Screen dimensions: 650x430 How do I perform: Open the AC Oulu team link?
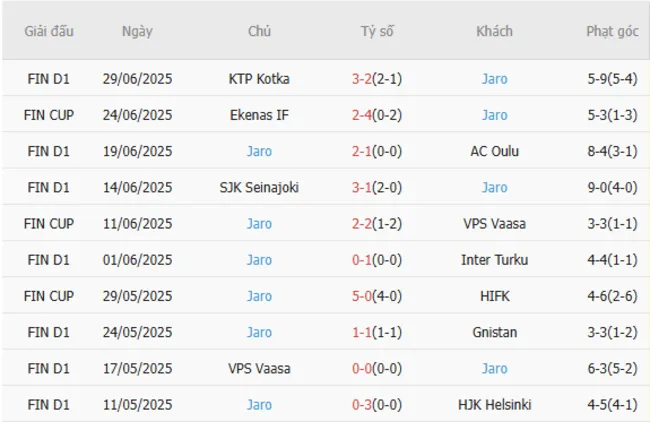494,151
